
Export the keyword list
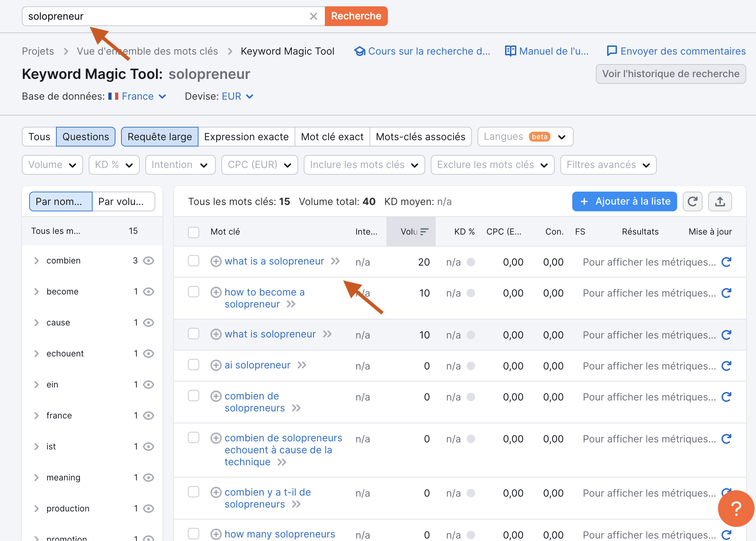[720, 201]
